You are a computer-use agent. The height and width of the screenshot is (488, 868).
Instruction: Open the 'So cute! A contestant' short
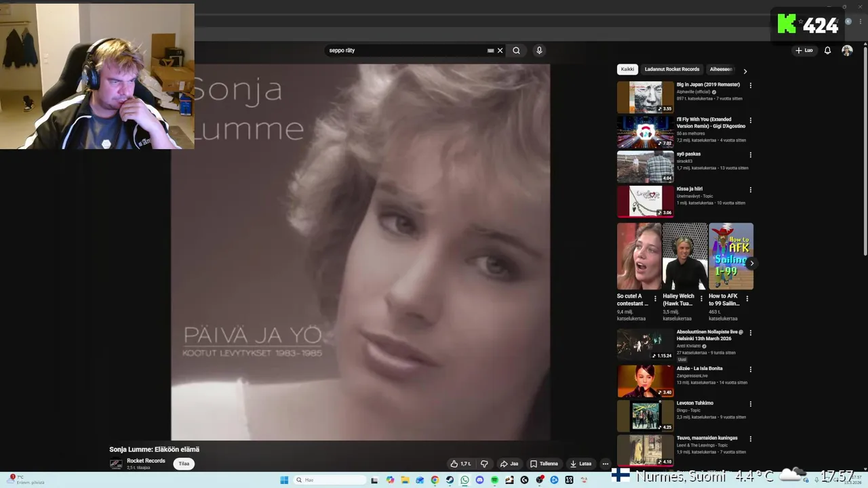coord(639,256)
